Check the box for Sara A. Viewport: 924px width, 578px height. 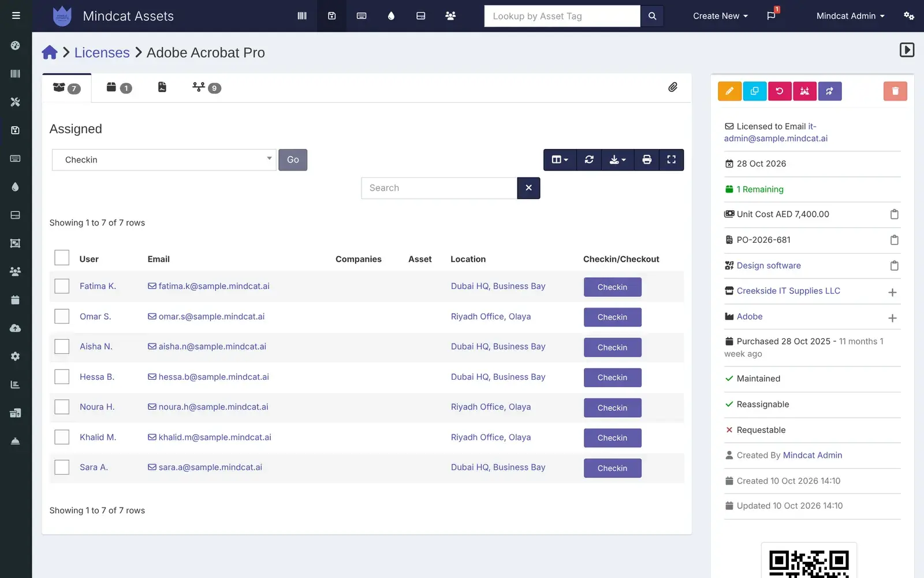coord(62,467)
